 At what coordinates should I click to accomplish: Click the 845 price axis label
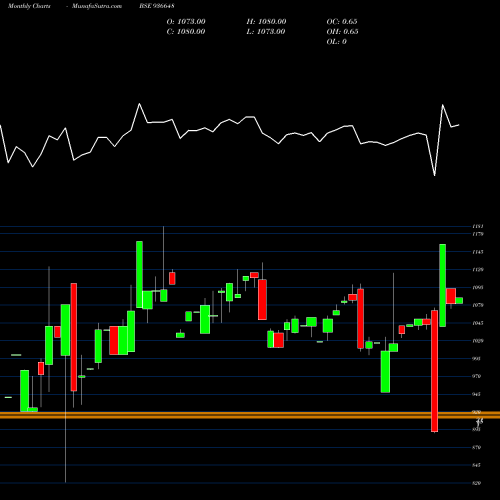click(x=477, y=465)
